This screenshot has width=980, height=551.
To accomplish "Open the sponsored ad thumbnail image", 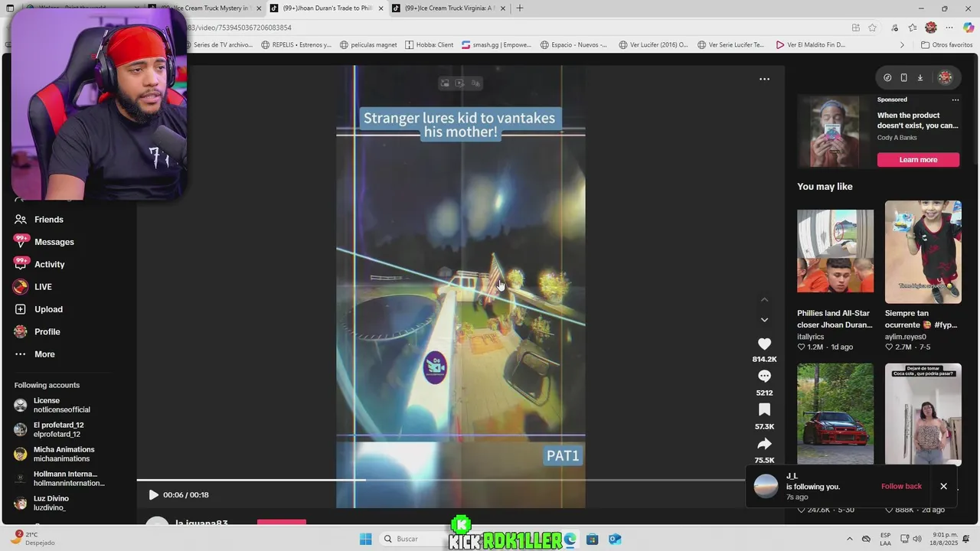I will (x=834, y=131).
